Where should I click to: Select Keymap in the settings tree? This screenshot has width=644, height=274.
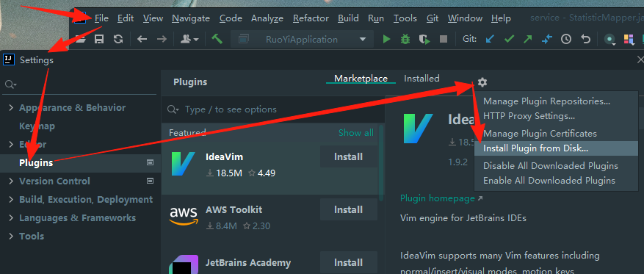[x=37, y=126]
